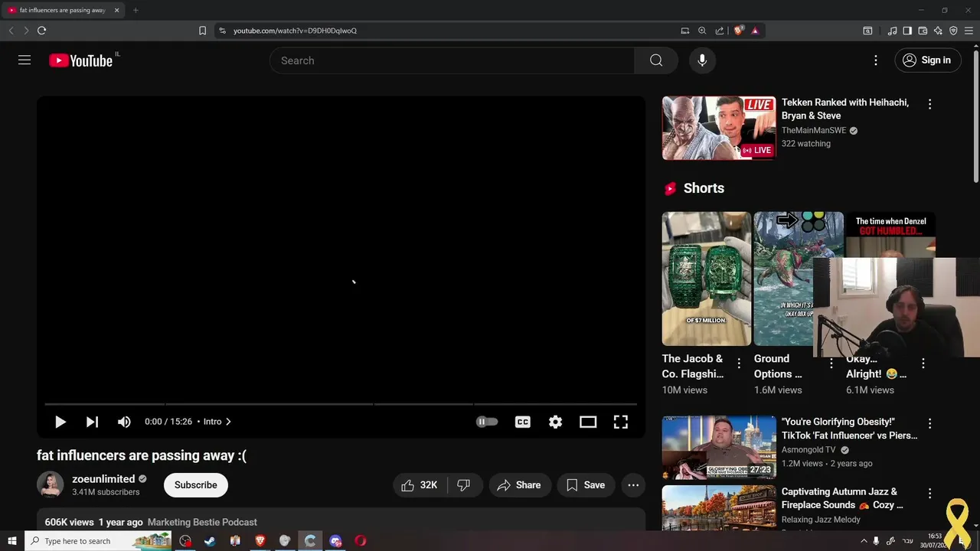Screen dimensions: 980x551
Task: Open Windows Start menu
Action: pyautogui.click(x=11, y=541)
